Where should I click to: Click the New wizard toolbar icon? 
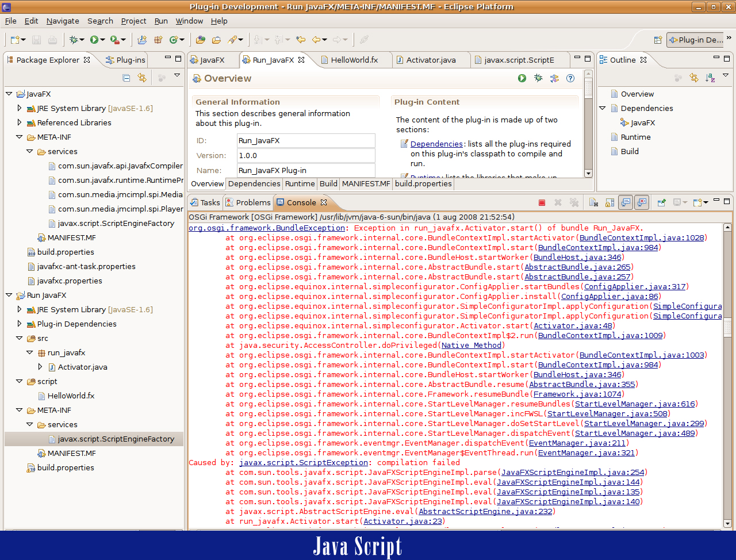point(15,40)
